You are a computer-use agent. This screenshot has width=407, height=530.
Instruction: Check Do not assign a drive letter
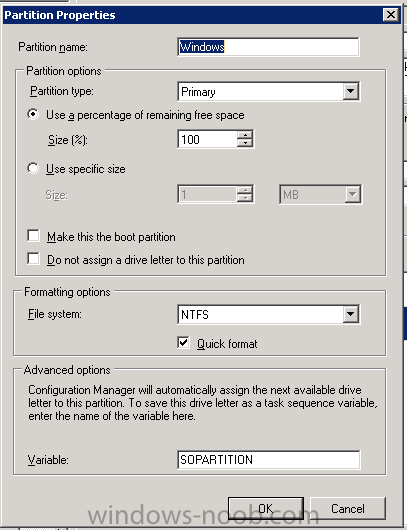[x=33, y=259]
